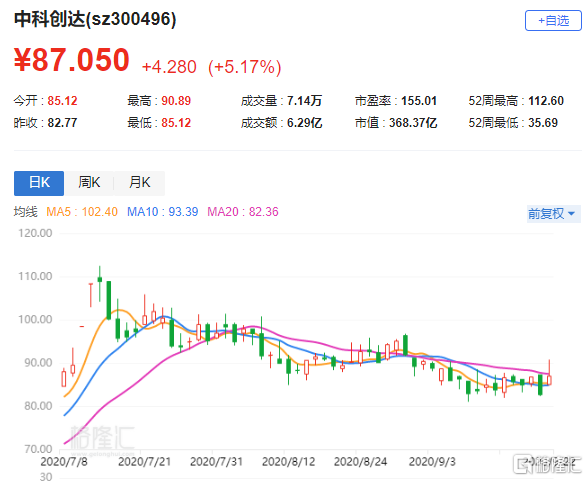Select the MA10 : 93.39 indicator label

[x=162, y=212]
